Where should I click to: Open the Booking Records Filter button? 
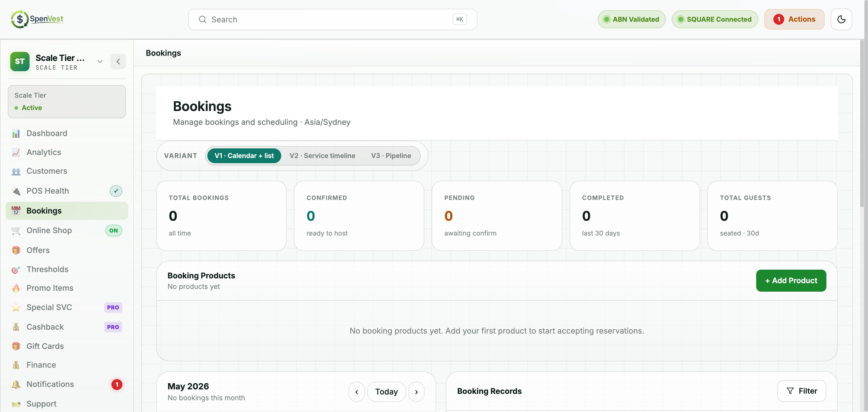point(802,391)
